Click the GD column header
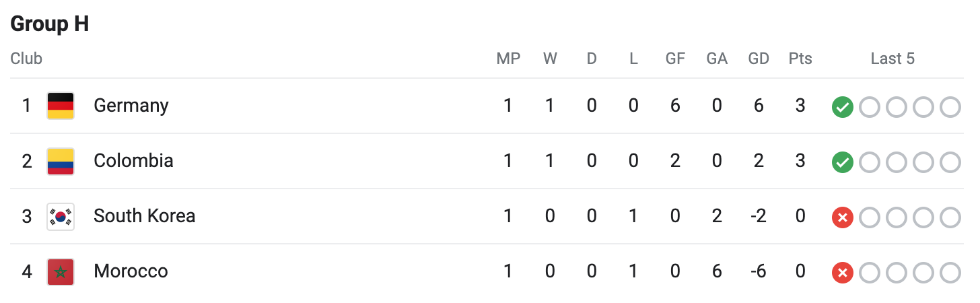Viewport: 980px width, 303px height. click(x=759, y=59)
